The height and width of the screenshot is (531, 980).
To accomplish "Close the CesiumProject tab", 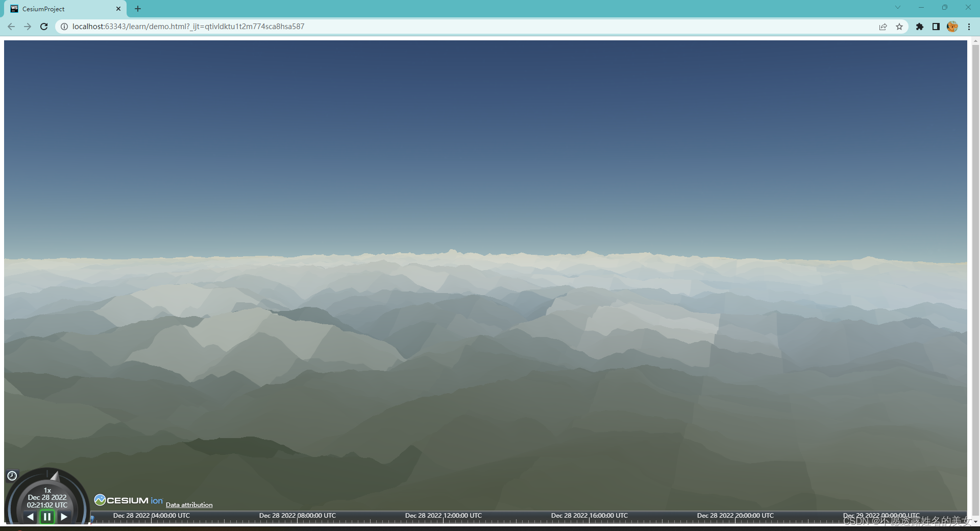I will coord(118,9).
